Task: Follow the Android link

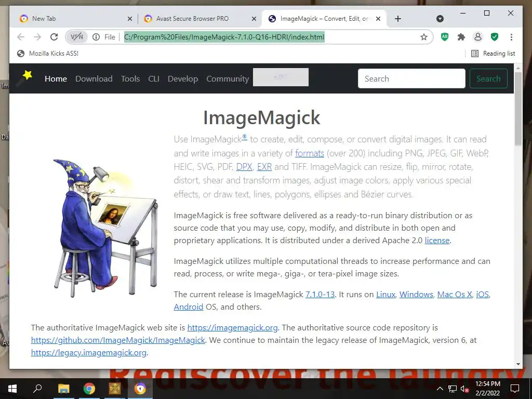Action: pyautogui.click(x=188, y=307)
